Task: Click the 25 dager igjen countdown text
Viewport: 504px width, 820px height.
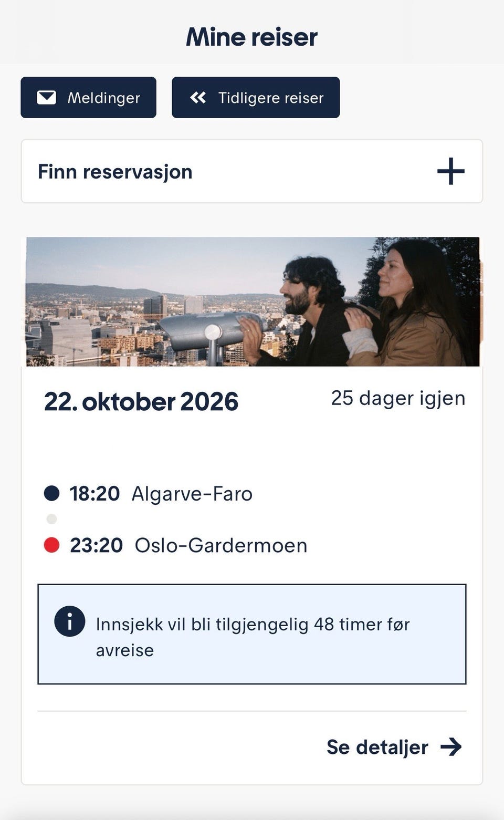Action: point(398,398)
